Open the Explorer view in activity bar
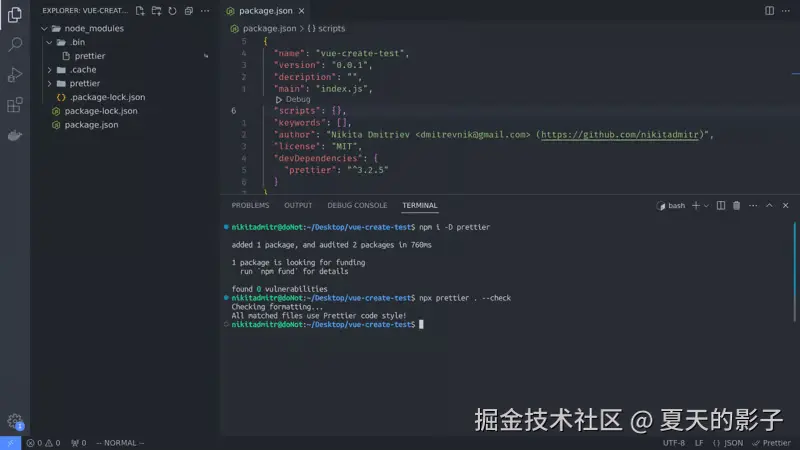This screenshot has height=450, width=800. pos(15,14)
